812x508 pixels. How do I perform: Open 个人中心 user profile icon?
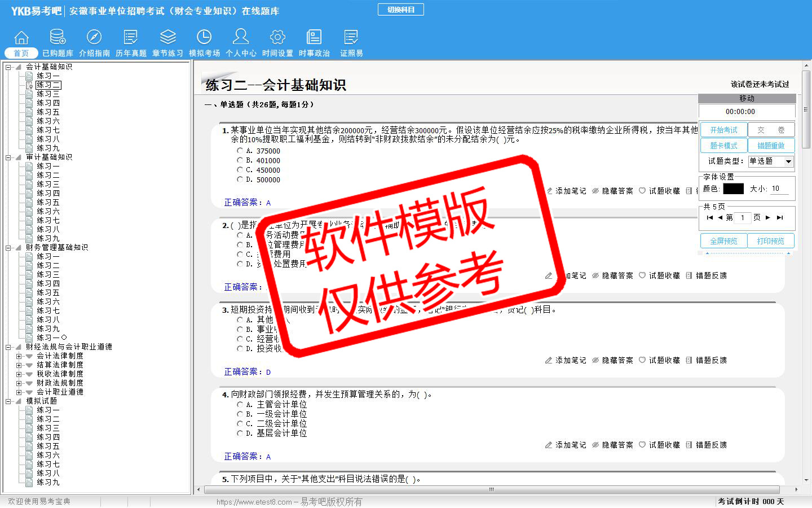click(241, 38)
